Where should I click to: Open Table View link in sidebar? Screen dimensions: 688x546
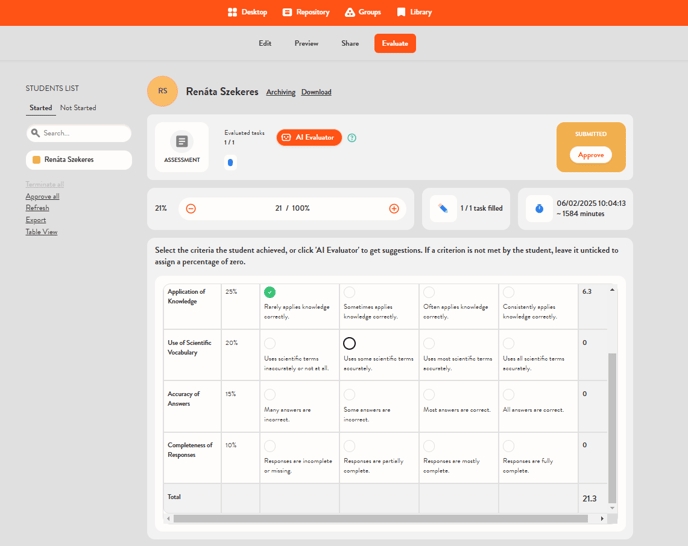tap(41, 232)
